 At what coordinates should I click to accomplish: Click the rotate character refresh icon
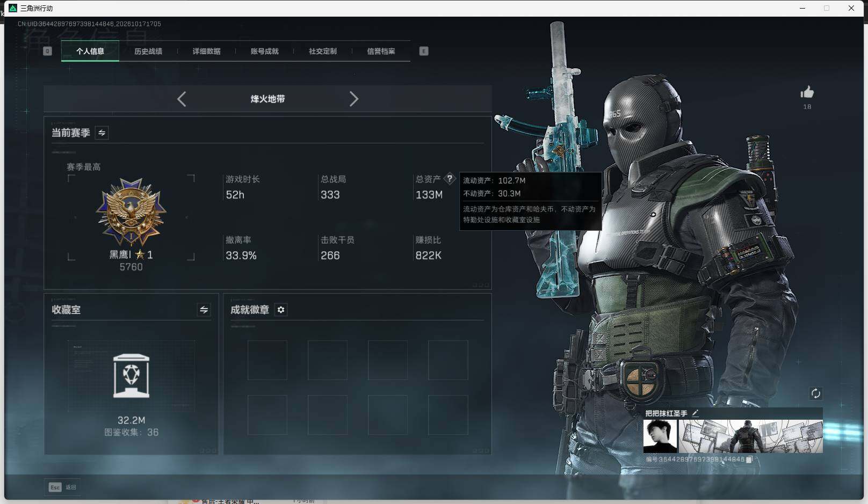815,393
